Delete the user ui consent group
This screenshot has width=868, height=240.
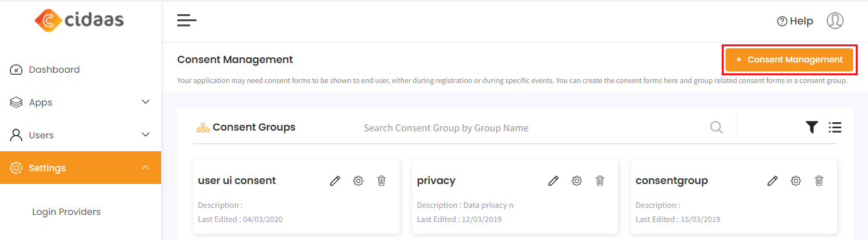[381, 181]
